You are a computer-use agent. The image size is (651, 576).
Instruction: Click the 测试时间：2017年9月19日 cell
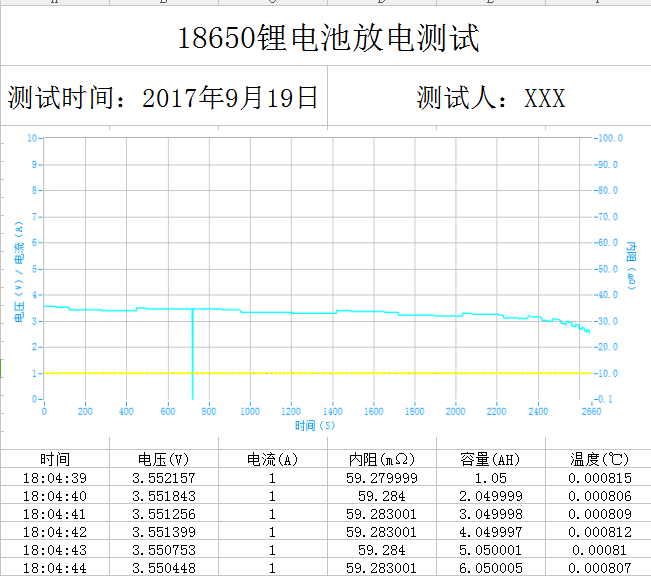(x=164, y=96)
